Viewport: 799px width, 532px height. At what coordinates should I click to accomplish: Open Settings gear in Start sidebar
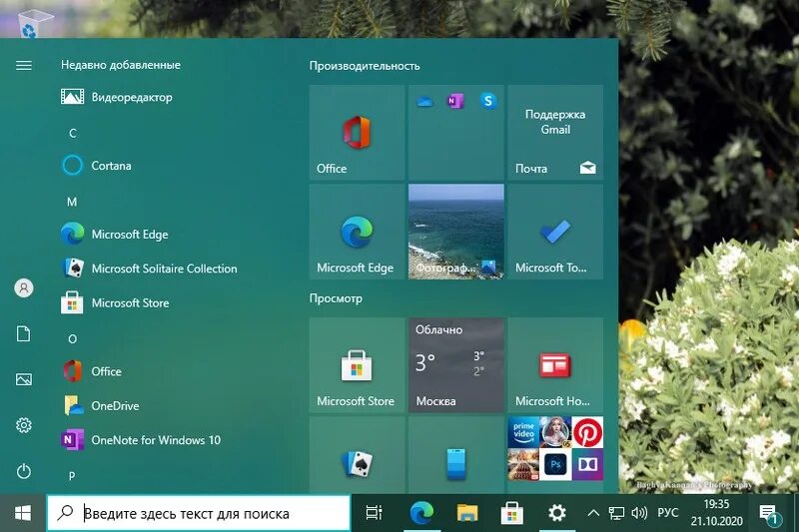(x=23, y=425)
